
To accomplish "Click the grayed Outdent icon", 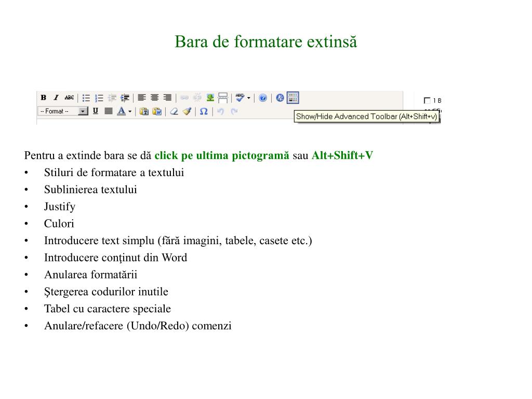I will [112, 98].
